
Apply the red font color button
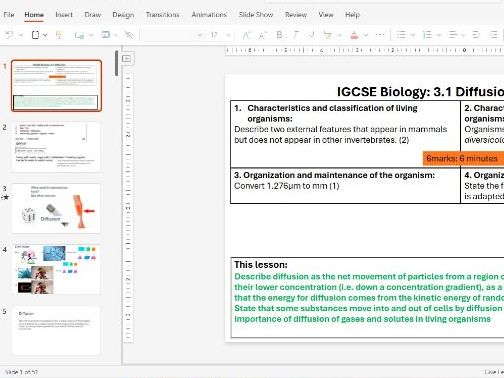[354, 35]
